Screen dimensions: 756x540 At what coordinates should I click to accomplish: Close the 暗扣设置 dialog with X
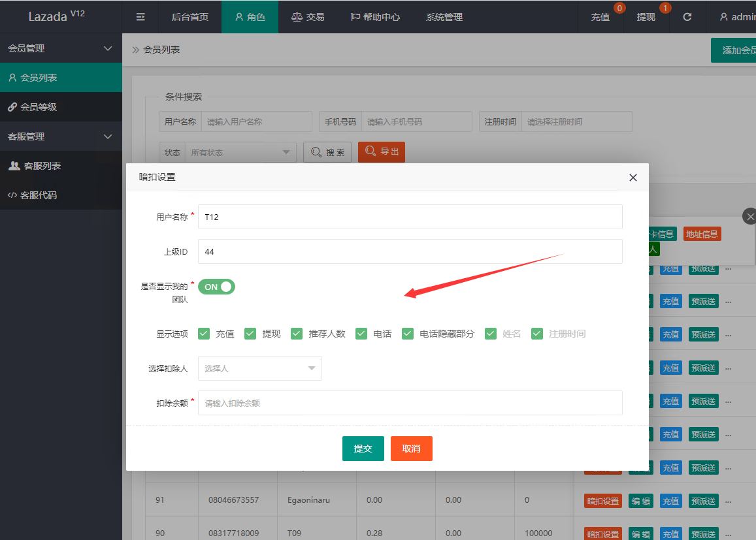tap(633, 178)
